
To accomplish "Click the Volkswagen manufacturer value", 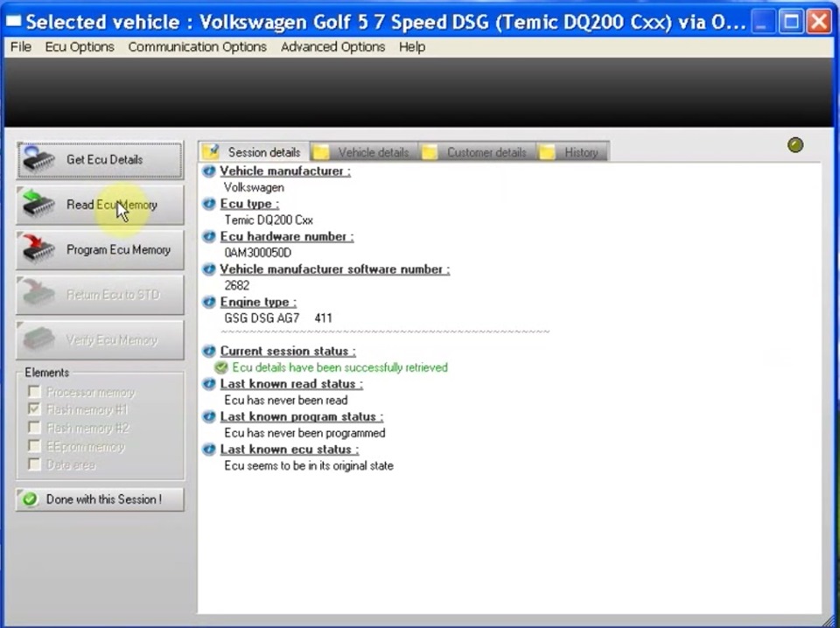I will (255, 187).
